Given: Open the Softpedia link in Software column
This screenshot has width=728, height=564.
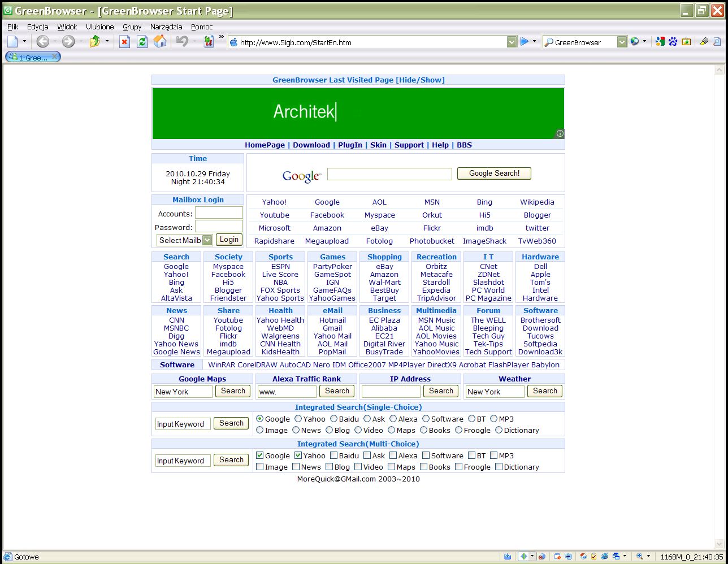Looking at the screenshot, I should pos(540,344).
